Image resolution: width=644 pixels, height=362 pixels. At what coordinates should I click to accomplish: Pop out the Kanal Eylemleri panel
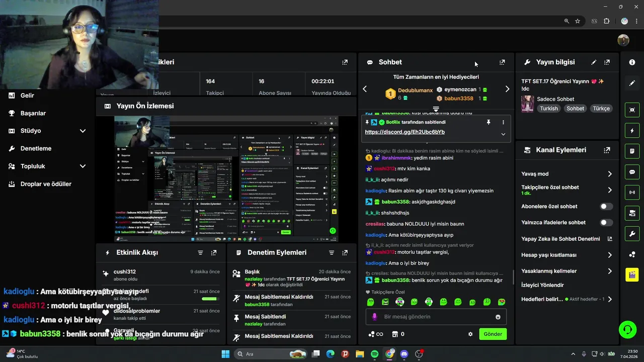pyautogui.click(x=607, y=150)
